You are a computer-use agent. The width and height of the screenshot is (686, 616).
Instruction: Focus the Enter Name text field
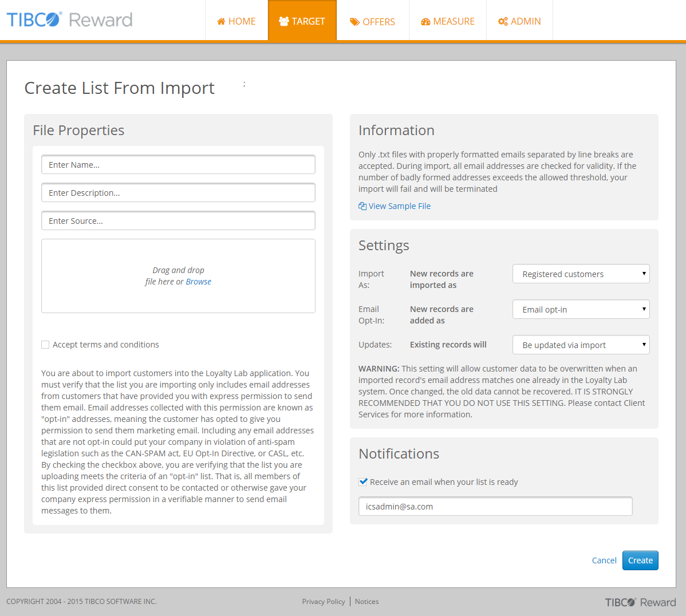click(178, 165)
